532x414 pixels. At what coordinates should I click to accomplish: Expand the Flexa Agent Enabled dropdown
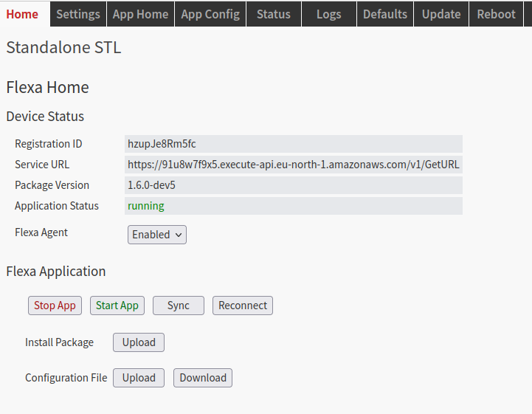pos(157,235)
